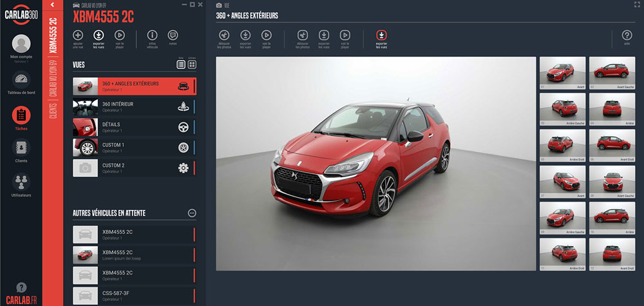Screen dimensions: 644x306
Task: Click the red highlighted exporter les vues button
Action: click(381, 35)
